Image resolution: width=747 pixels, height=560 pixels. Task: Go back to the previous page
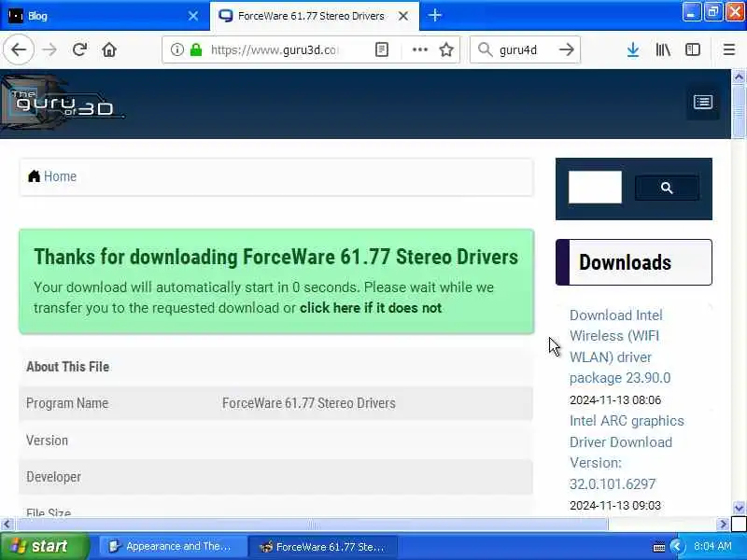pyautogui.click(x=19, y=49)
